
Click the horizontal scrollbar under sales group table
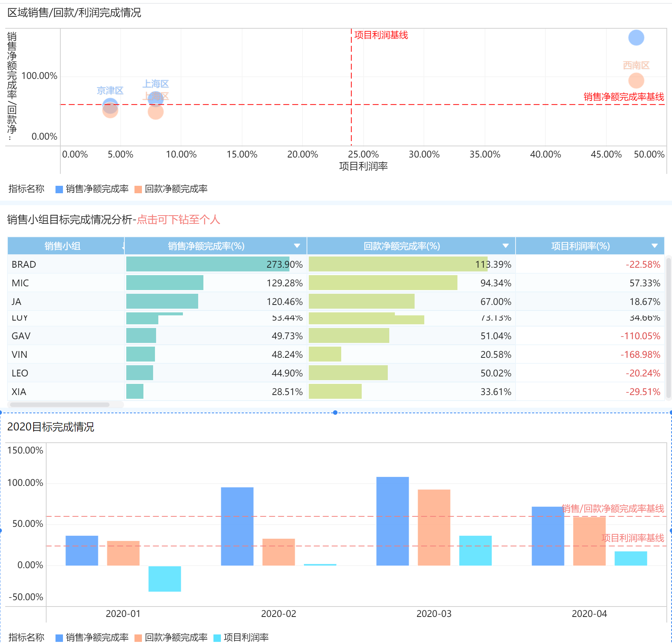tap(60, 405)
